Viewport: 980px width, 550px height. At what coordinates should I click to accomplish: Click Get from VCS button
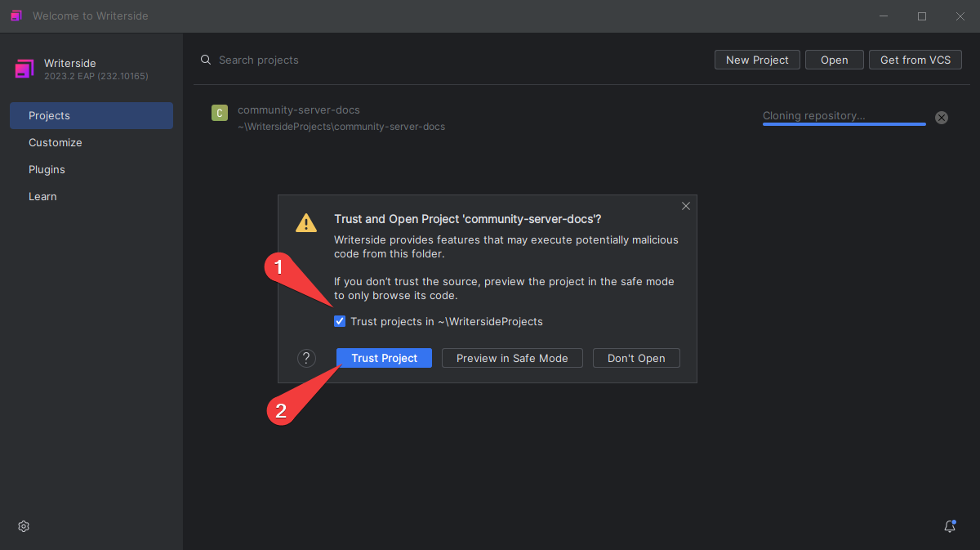(x=915, y=60)
